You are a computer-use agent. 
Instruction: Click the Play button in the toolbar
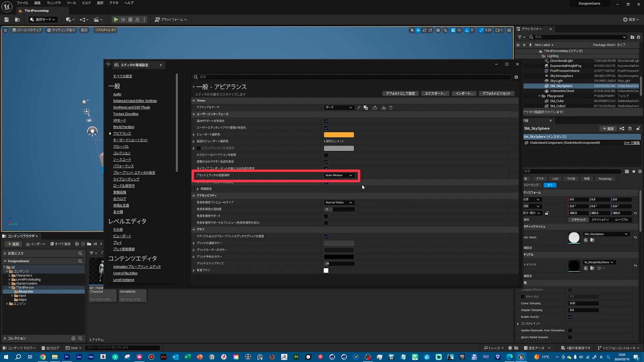click(x=116, y=19)
